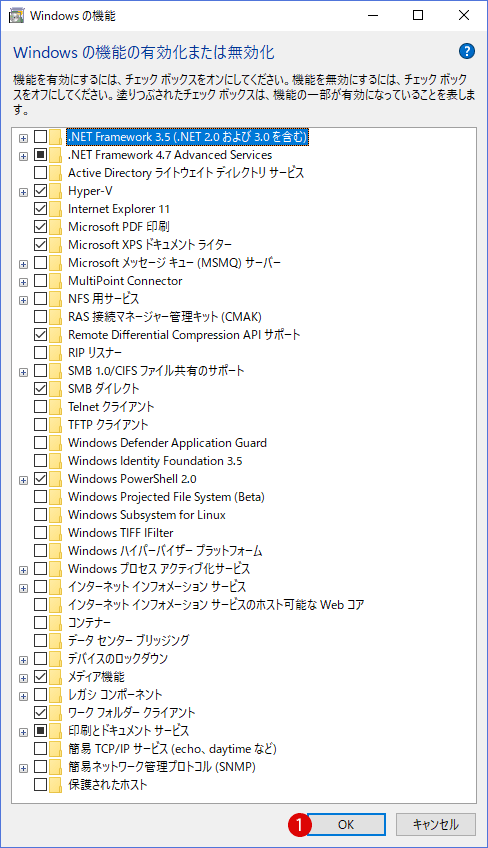Check the MultiPoint Connector checkbox
The height and width of the screenshot is (848, 488).
click(40, 281)
